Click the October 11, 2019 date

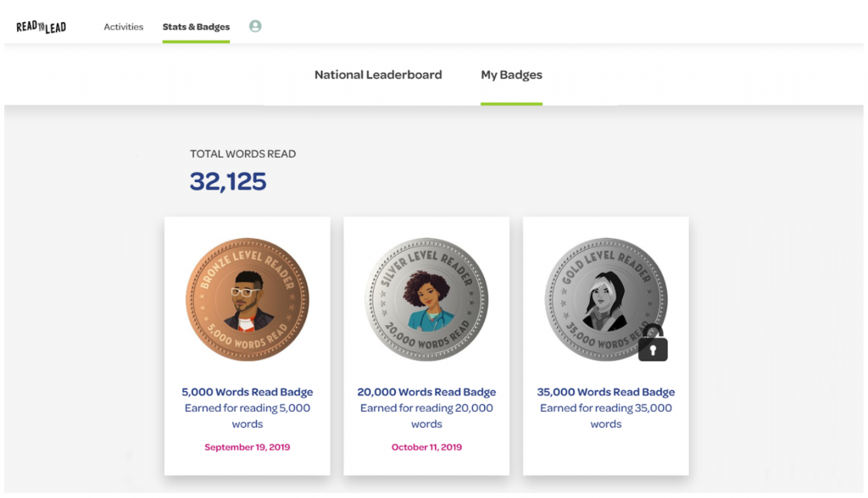pos(426,447)
